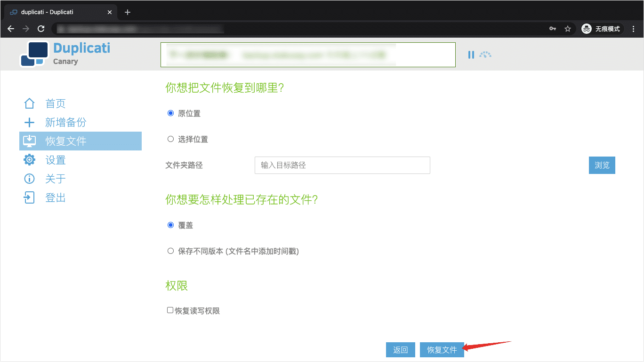
Task: Open the saved password key icon
Action: click(x=553, y=29)
